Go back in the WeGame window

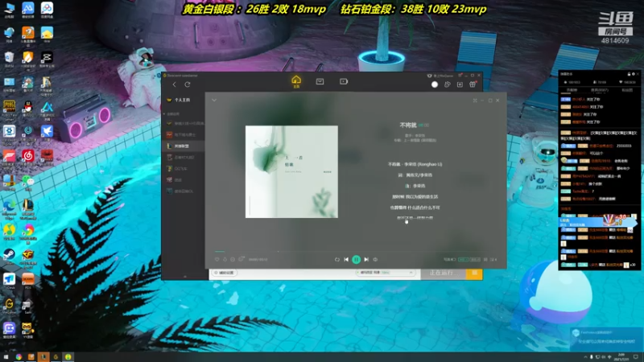174,84
